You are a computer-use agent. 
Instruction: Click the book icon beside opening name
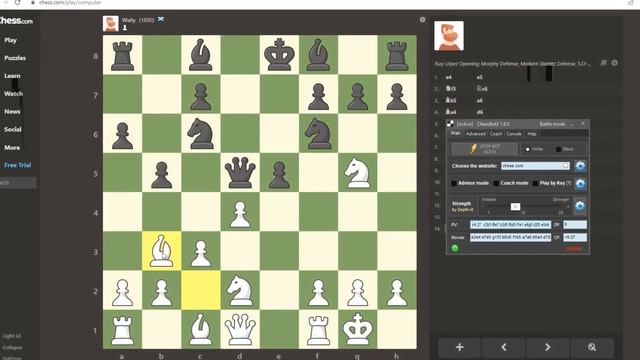pyautogui.click(x=603, y=63)
